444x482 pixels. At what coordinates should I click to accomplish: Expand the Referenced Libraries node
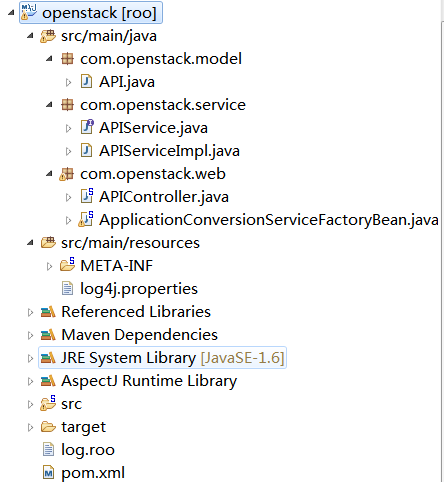tap(30, 312)
